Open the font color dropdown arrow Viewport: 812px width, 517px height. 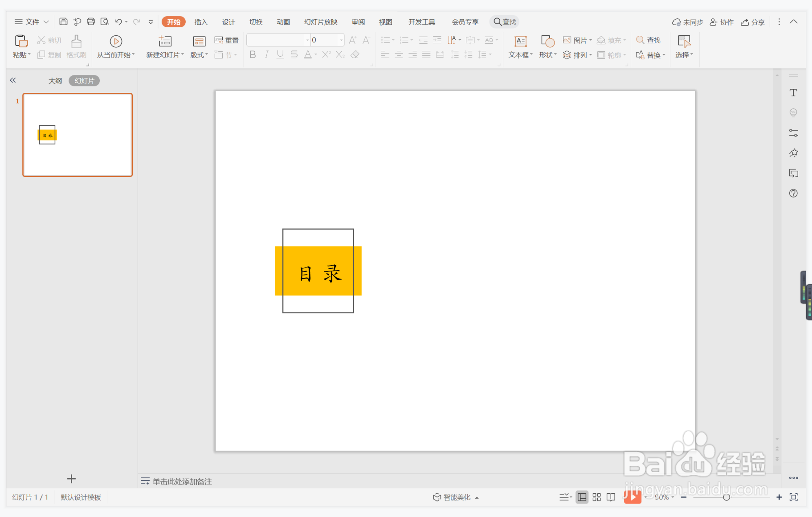[x=316, y=55]
